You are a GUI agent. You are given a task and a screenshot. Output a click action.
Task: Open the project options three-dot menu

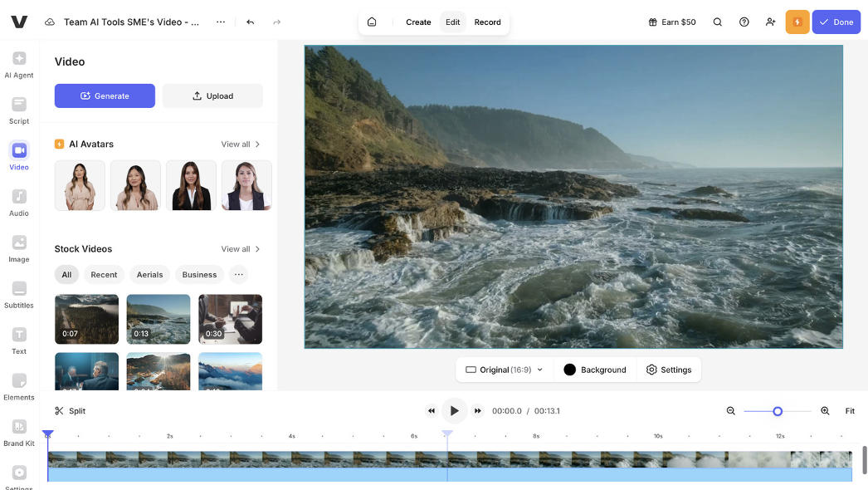pos(221,22)
